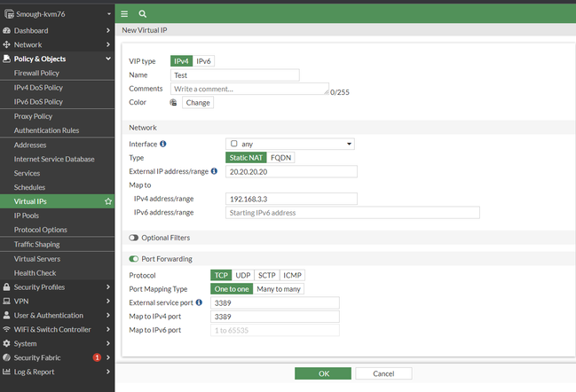The width and height of the screenshot is (576, 392).
Task: Click the IPv4 address field 192.168.3.3
Action: 291,199
